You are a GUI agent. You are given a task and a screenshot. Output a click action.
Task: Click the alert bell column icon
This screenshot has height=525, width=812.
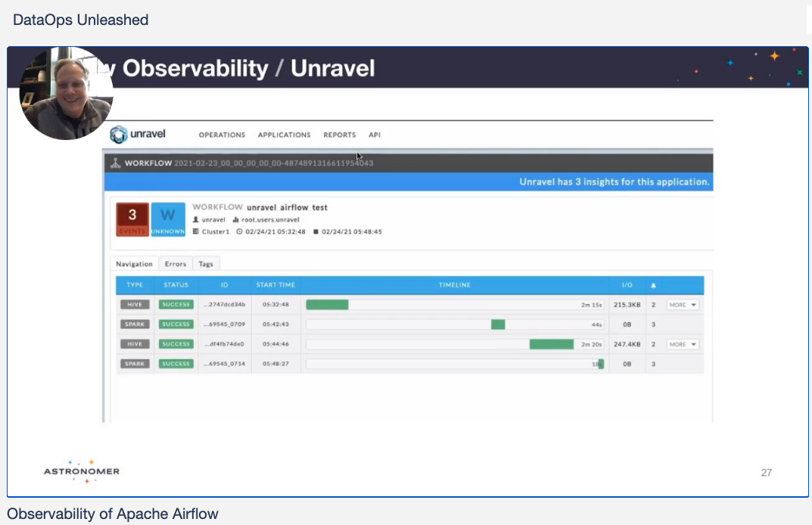coord(654,285)
